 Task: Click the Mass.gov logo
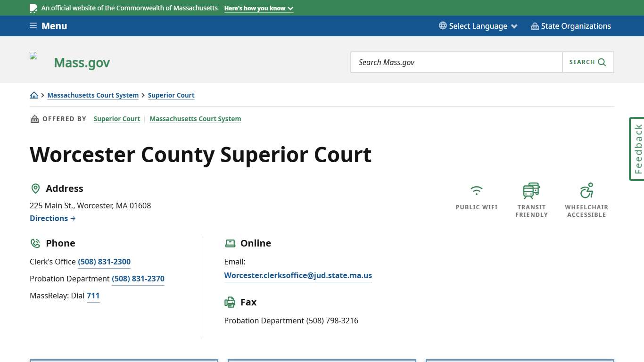coord(81,62)
